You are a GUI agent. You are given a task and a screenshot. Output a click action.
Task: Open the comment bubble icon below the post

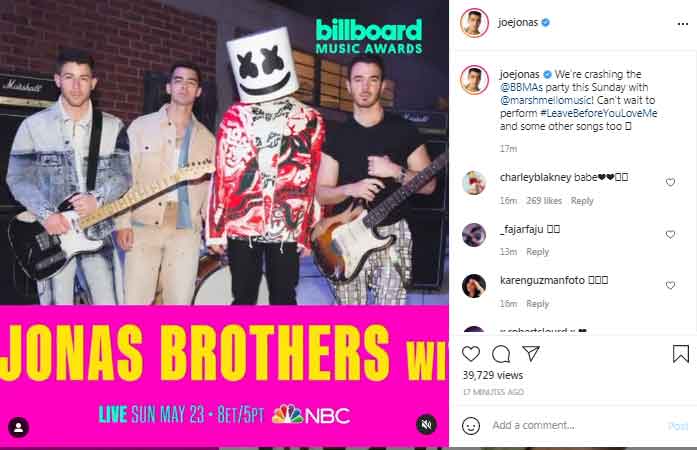tap(501, 354)
